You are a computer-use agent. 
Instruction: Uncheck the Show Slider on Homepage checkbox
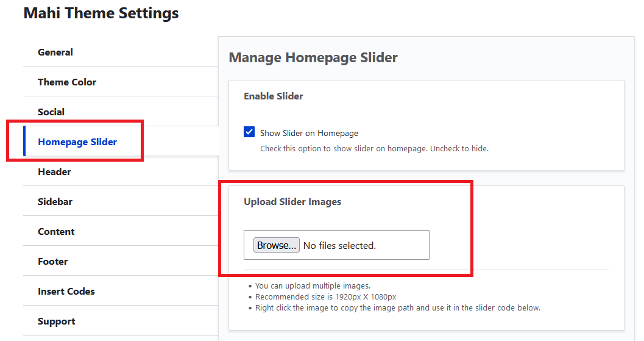249,132
